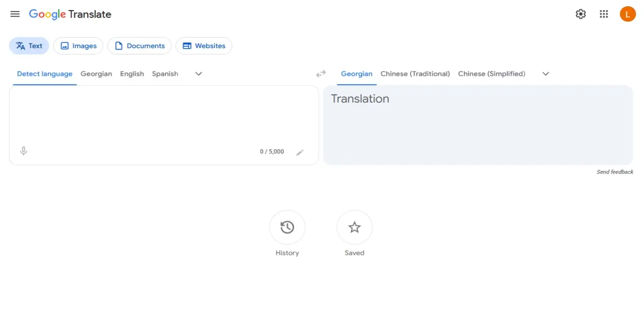Screen dimensions: 644x312
Task: Click the 0 / 5,000 character counter
Action: click(272, 152)
